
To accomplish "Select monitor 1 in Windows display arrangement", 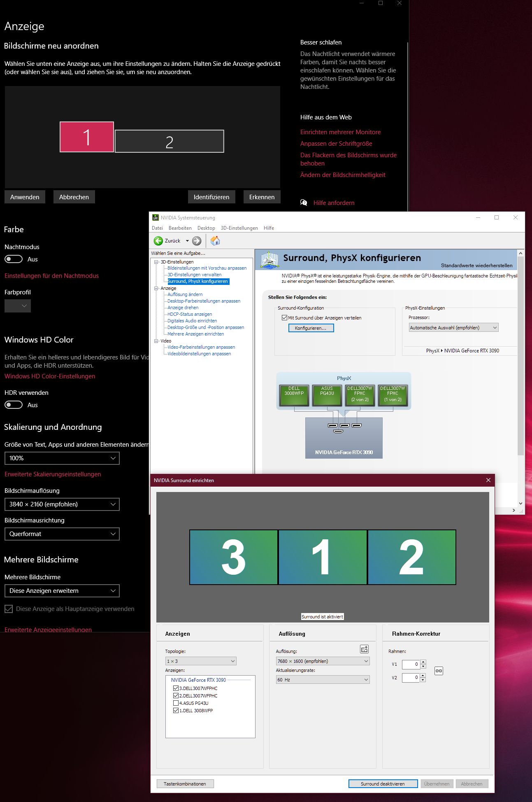I will point(87,137).
